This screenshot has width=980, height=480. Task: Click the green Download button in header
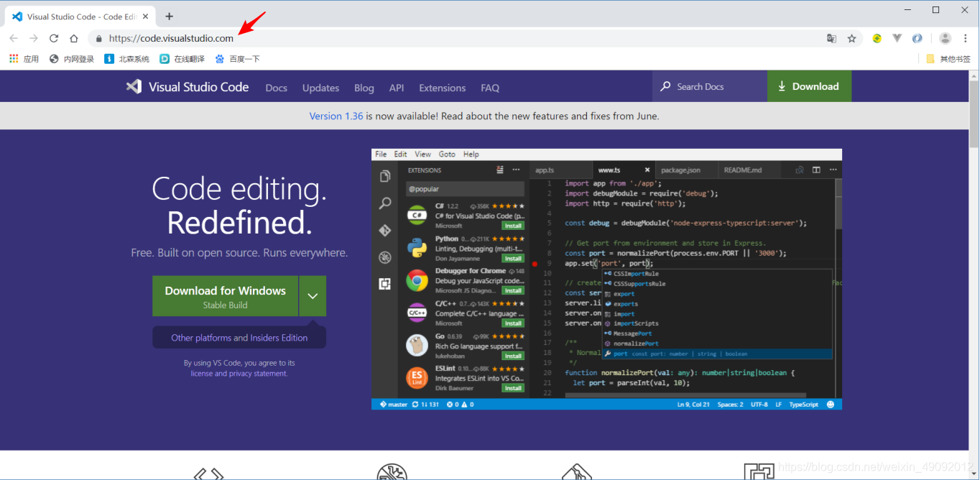809,86
